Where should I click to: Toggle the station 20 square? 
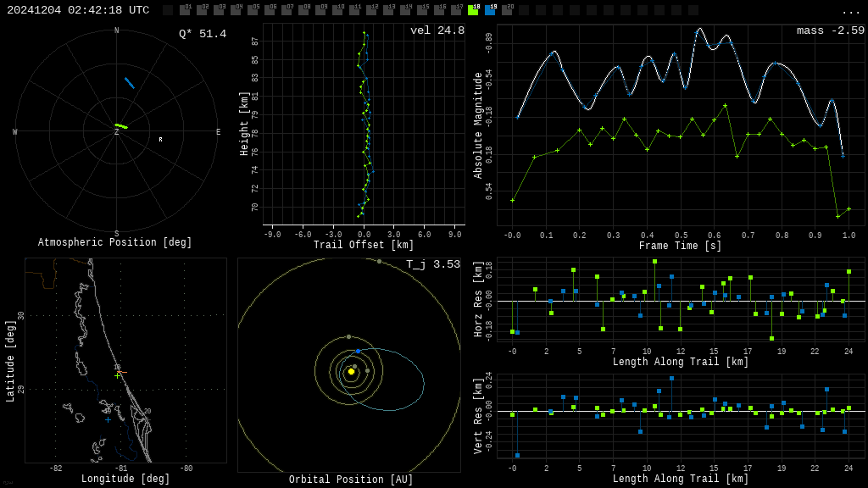click(x=507, y=10)
